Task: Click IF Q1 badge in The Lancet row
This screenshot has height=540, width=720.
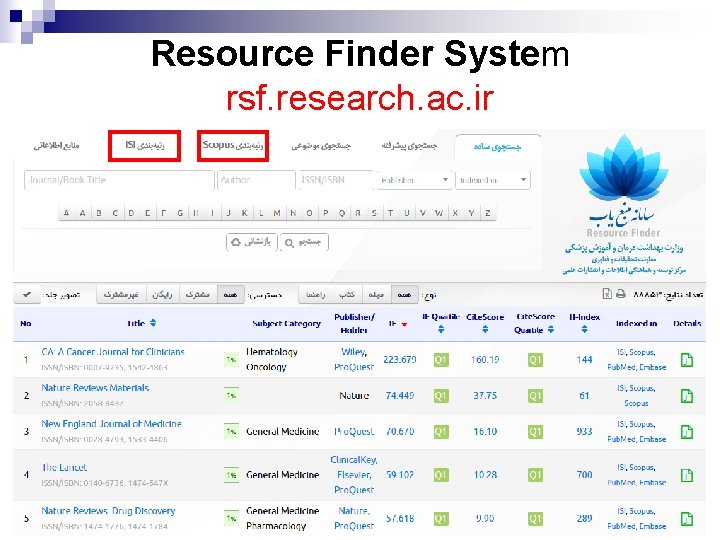Action: click(x=441, y=475)
